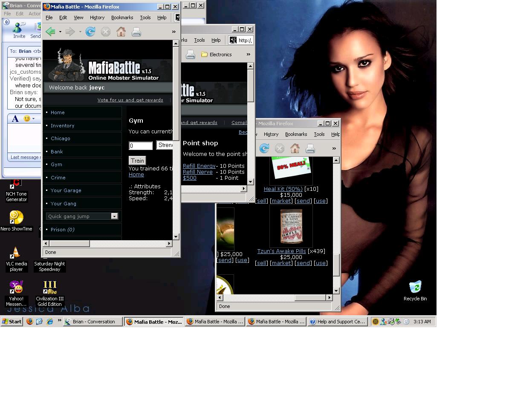Click $500 link in Point shop
The width and height of the screenshot is (532, 397).
190,178
